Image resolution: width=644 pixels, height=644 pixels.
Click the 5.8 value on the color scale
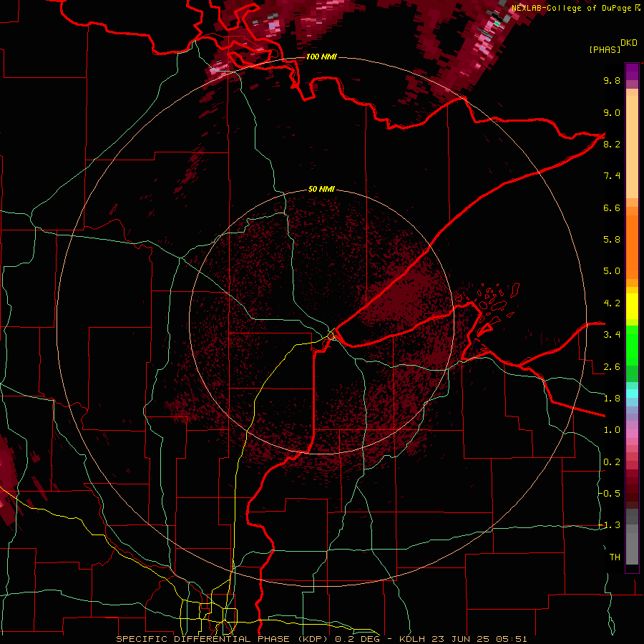[x=612, y=240]
